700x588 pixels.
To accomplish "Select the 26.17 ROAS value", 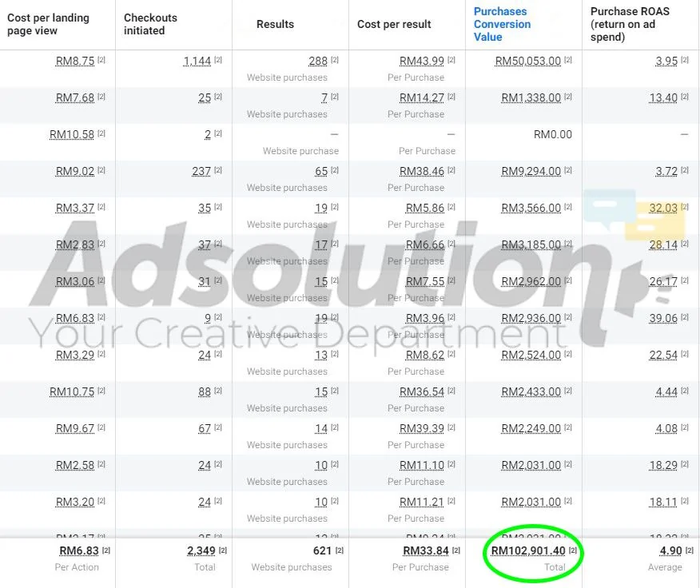I will pyautogui.click(x=663, y=281).
